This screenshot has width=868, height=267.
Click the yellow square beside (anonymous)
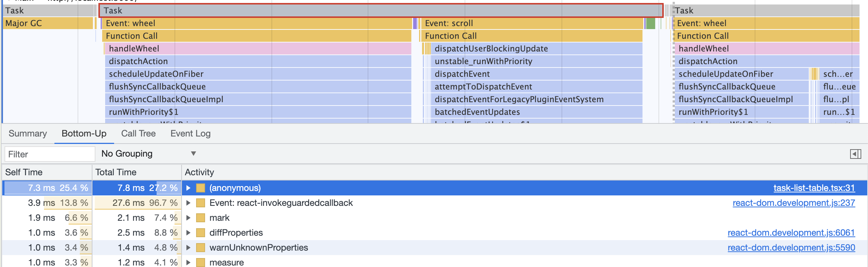201,188
